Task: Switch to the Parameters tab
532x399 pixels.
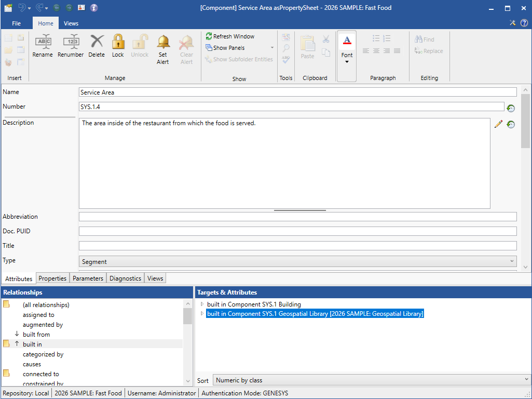Action: pos(88,278)
